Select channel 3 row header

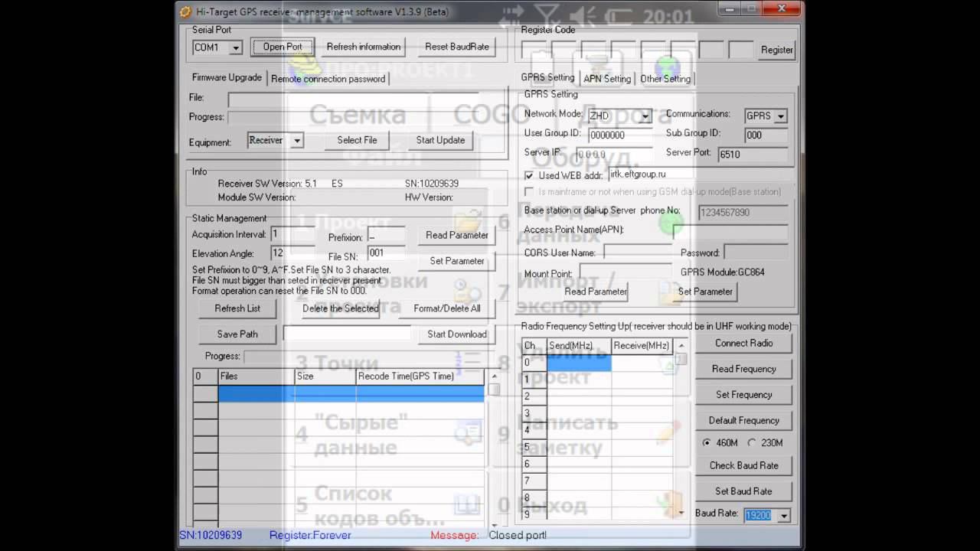[x=534, y=413]
